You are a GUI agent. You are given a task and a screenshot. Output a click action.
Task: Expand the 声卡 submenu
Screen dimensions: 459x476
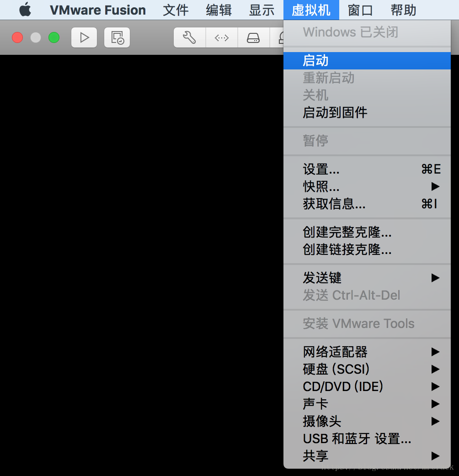pyautogui.click(x=367, y=404)
